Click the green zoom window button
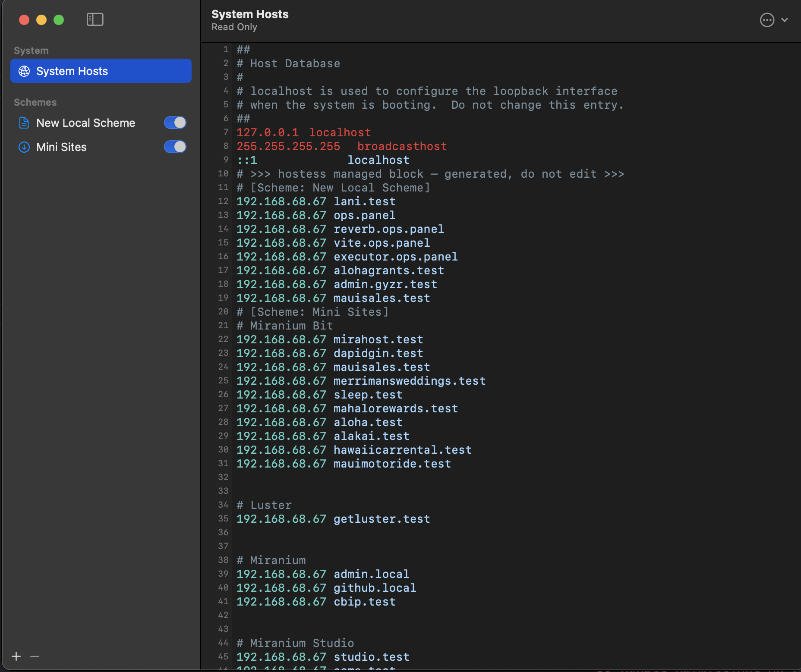801x672 pixels. point(59,20)
